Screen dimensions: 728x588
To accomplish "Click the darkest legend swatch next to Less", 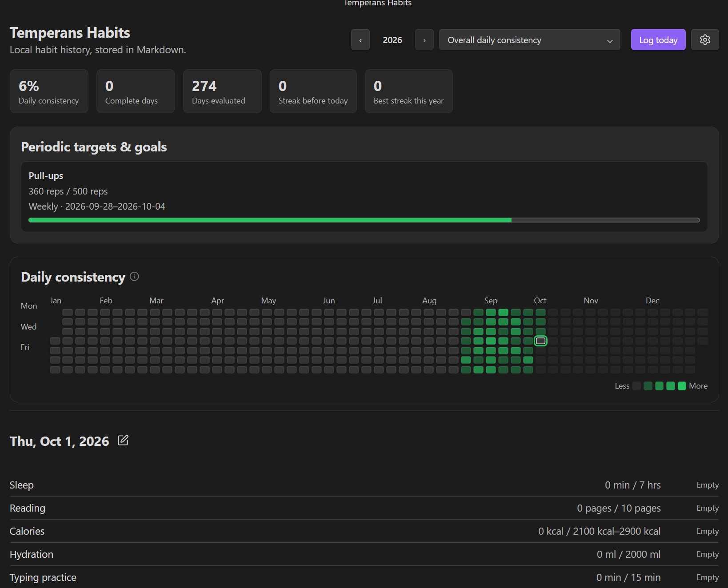I will click(636, 386).
